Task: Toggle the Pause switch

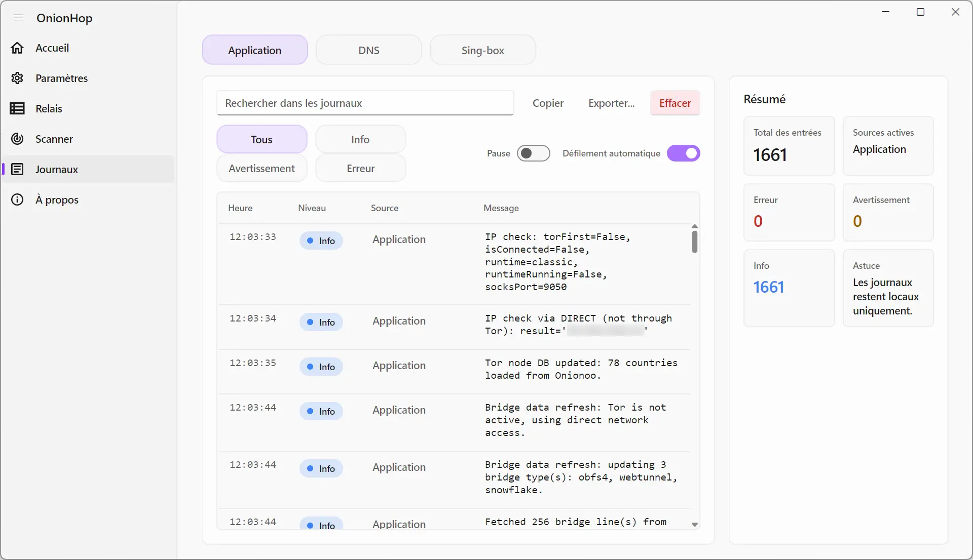Action: point(533,153)
